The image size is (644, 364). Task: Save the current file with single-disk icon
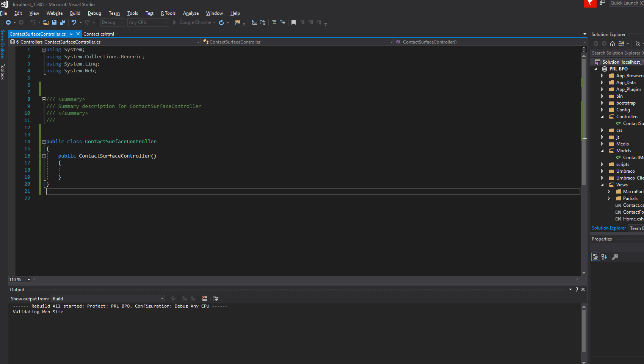pyautogui.click(x=54, y=22)
